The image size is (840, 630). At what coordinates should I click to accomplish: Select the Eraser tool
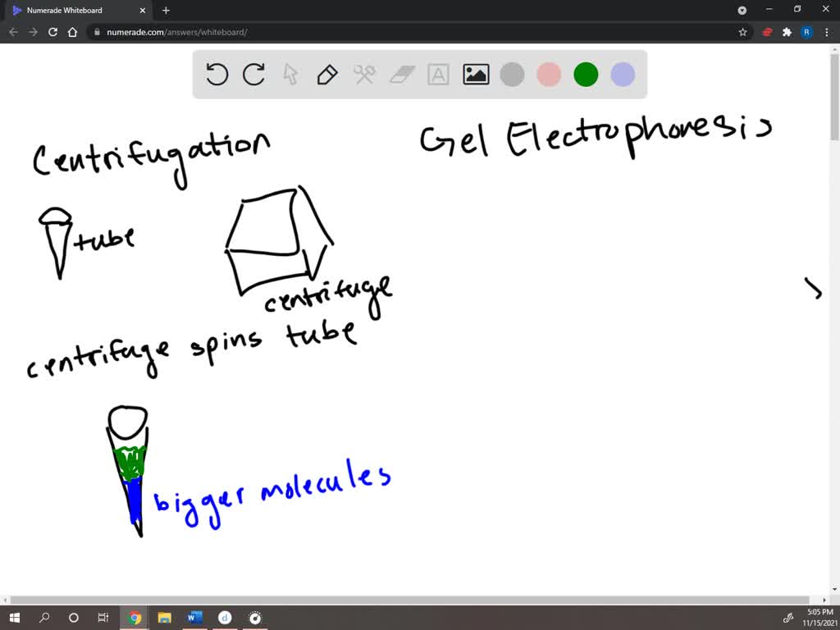pyautogui.click(x=401, y=74)
